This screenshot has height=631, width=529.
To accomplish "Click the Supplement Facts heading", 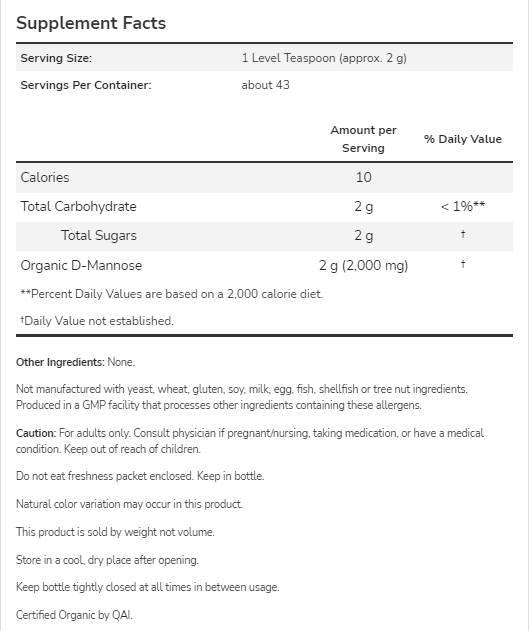I will pos(91,23).
